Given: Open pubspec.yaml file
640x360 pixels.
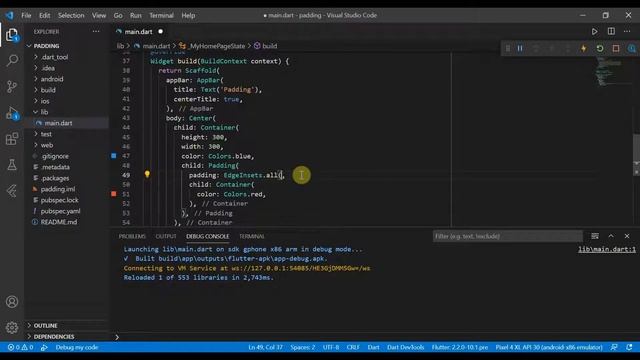Looking at the screenshot, I should [60, 211].
